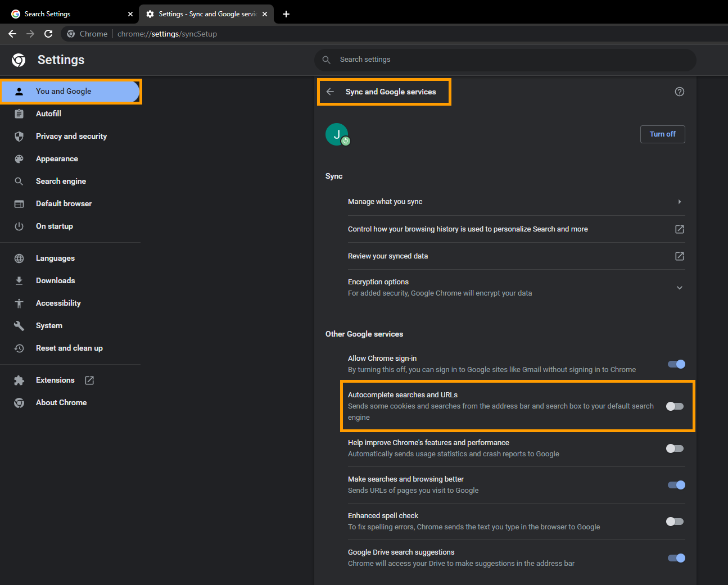Click the System wrench icon

[x=19, y=325]
